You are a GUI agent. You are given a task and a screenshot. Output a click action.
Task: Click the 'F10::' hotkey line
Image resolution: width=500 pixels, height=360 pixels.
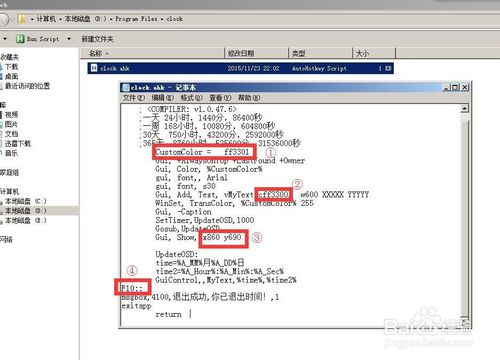[x=131, y=288]
